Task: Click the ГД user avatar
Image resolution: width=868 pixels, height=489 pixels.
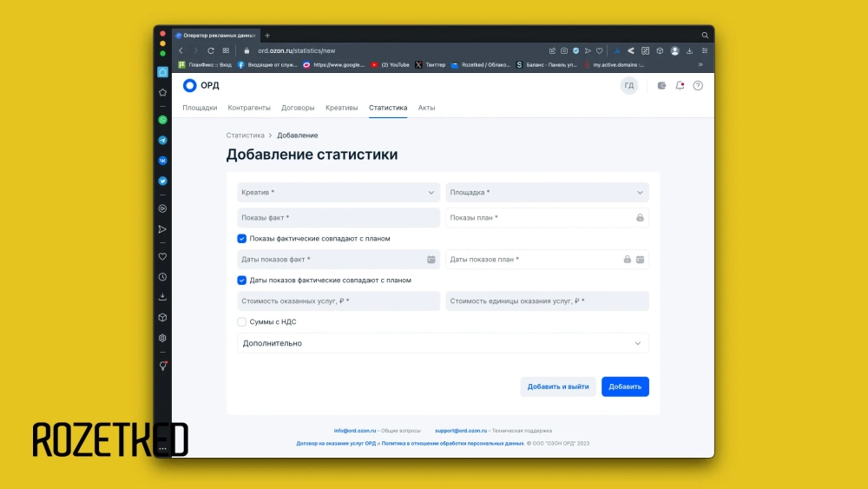Action: tap(629, 85)
